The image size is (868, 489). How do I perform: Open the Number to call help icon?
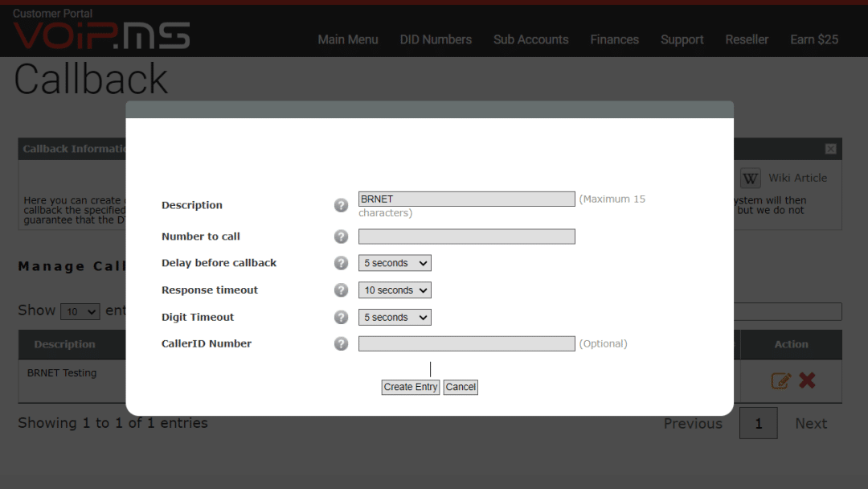pos(341,236)
